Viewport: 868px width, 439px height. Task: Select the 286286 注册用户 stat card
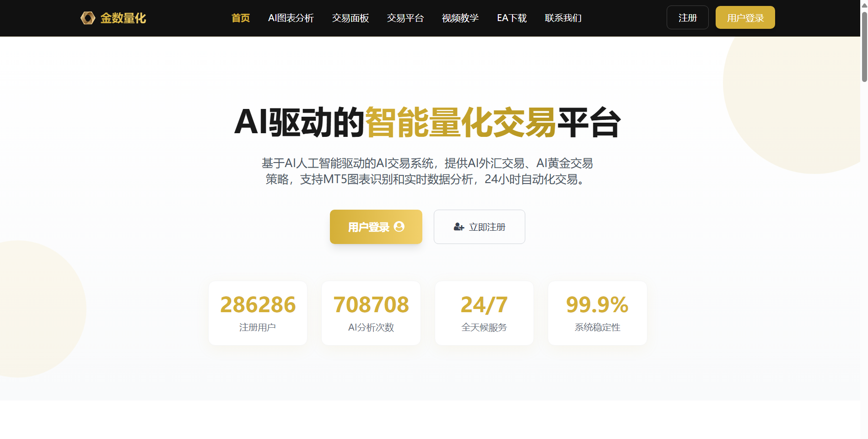[258, 313]
